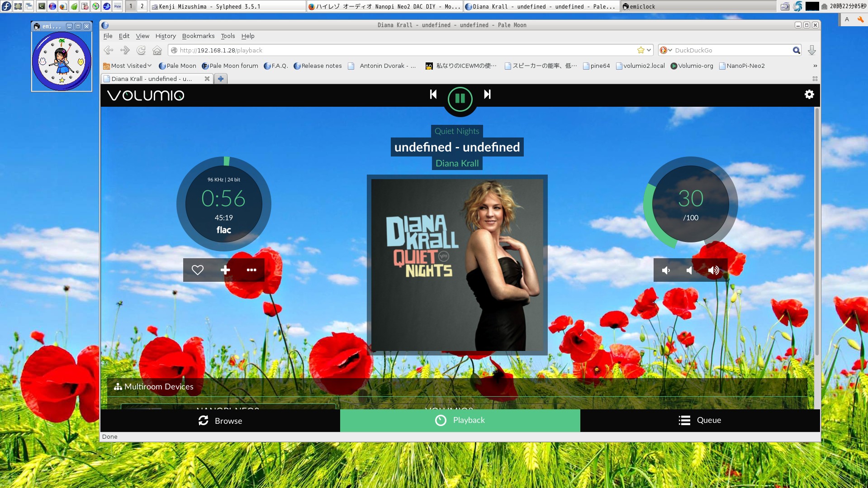This screenshot has height=488, width=868.
Task: Jump back to the previous track
Action: tap(433, 95)
